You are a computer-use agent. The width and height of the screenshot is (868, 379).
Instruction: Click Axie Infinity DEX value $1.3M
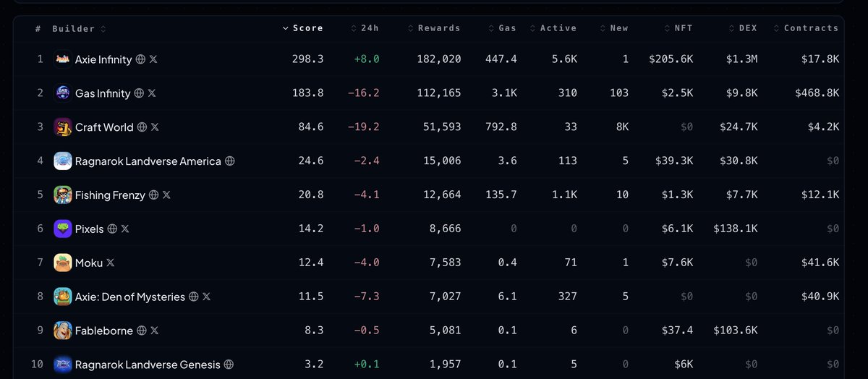click(x=741, y=59)
